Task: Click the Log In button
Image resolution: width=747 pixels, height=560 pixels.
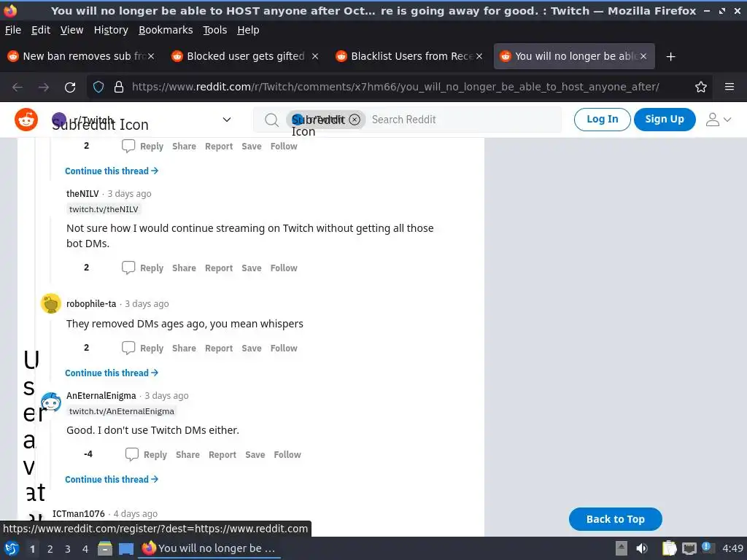Action: [x=602, y=120]
